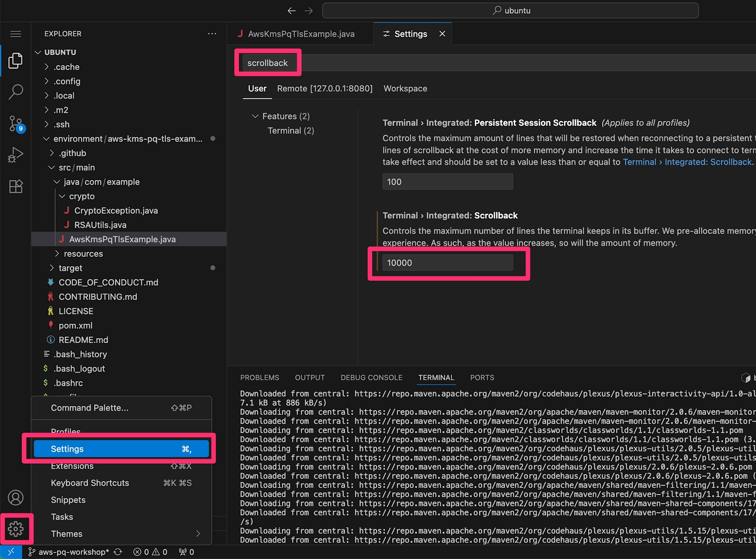Open the hamburger application menu
The width and height of the screenshot is (756, 559).
[x=15, y=34]
